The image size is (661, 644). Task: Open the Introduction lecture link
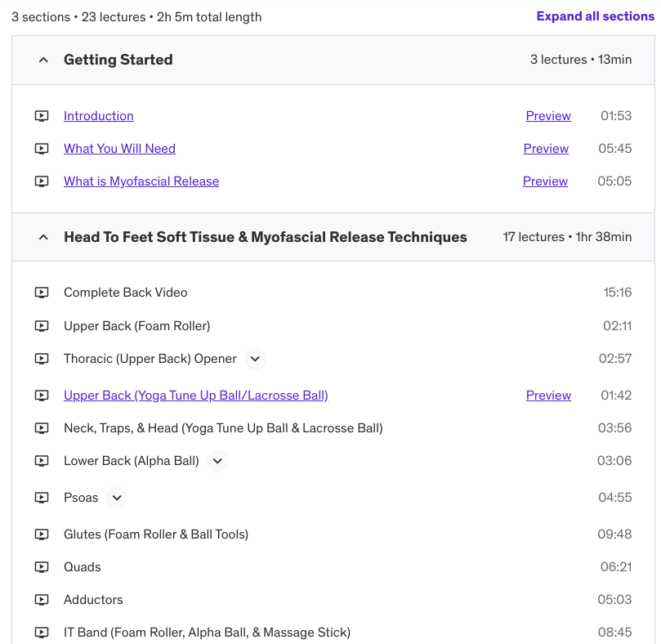(99, 116)
